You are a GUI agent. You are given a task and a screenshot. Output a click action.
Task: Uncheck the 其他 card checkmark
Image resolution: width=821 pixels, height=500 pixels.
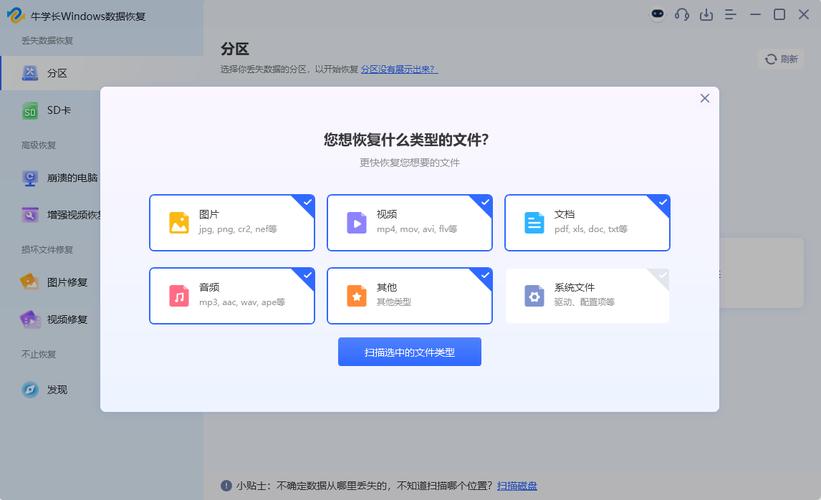tap(485, 275)
